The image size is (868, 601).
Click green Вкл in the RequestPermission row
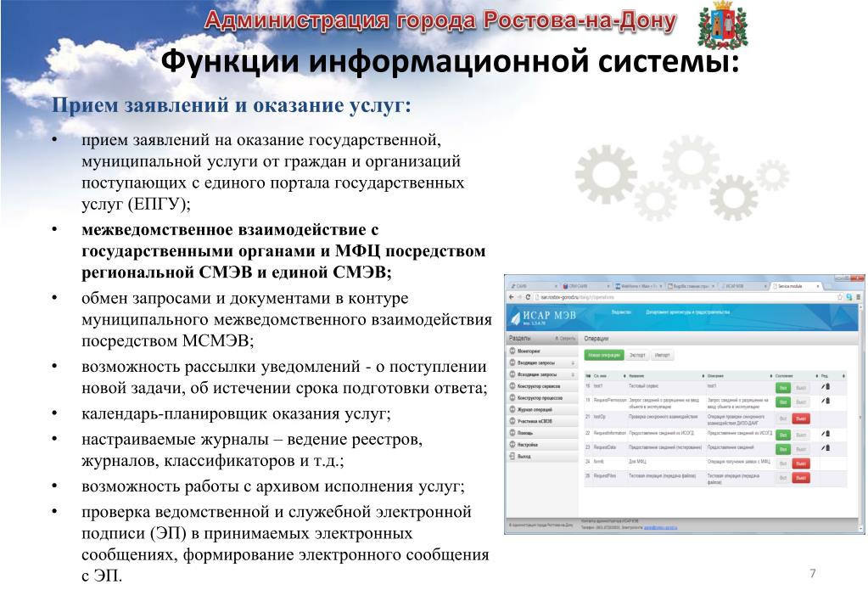click(783, 402)
